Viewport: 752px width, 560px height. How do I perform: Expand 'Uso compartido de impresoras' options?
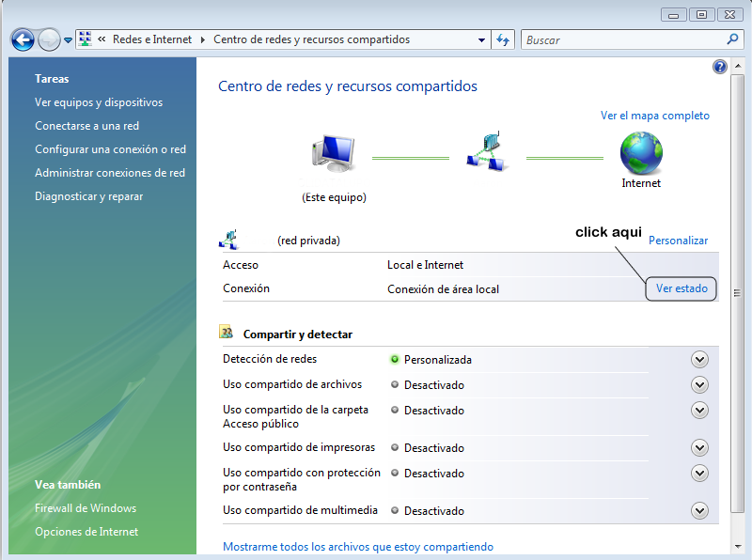click(699, 448)
